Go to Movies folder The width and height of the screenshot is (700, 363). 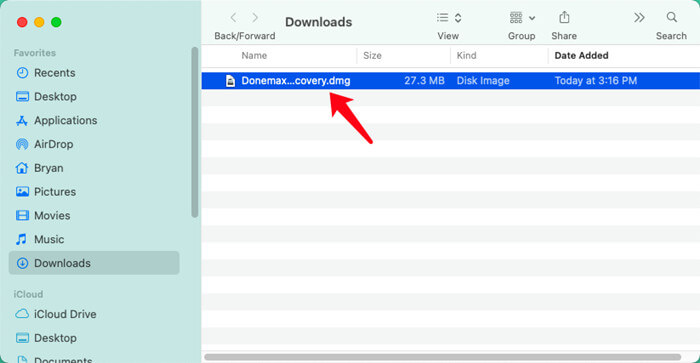tap(52, 216)
